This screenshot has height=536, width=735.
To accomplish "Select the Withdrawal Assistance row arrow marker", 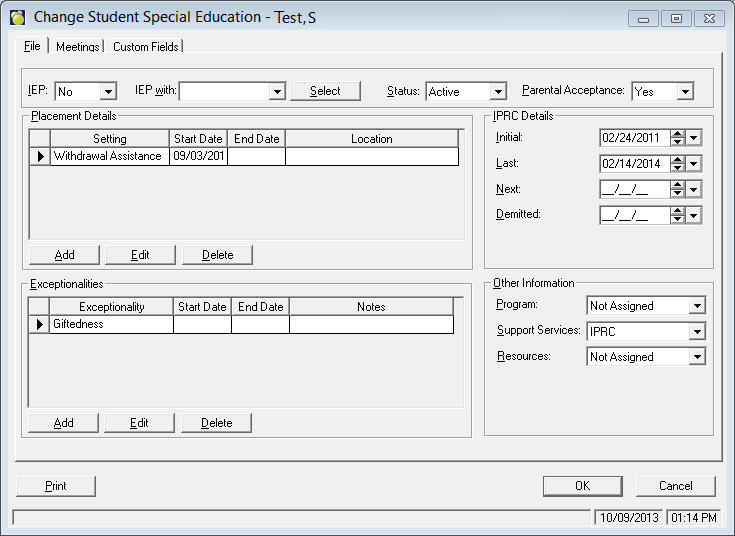I will click(x=40, y=156).
